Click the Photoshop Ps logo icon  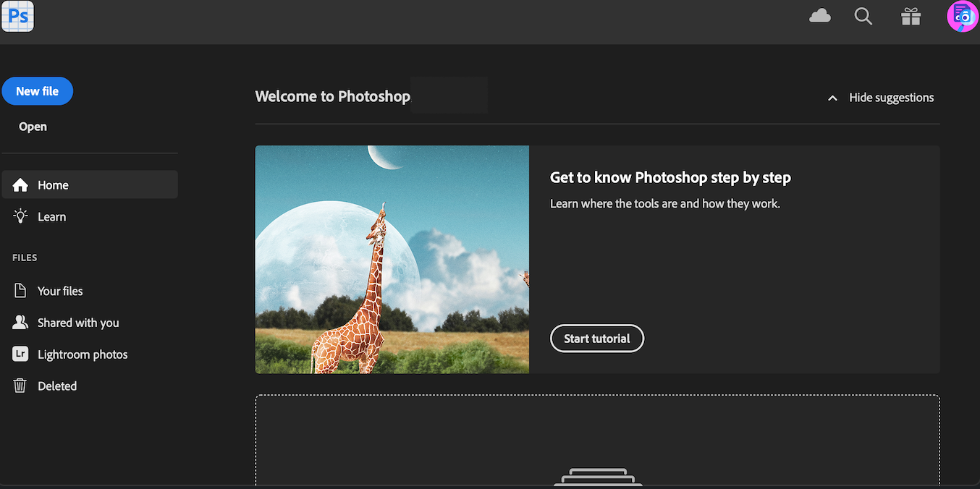click(18, 16)
